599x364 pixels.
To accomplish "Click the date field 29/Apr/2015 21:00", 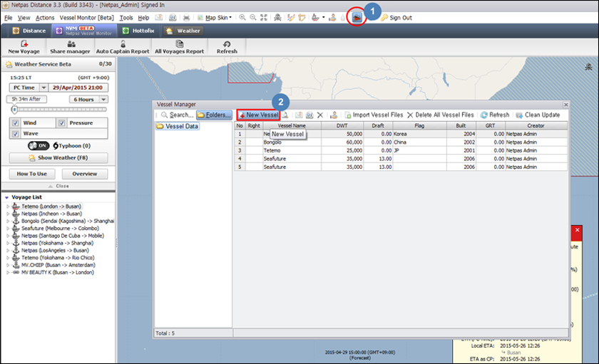I will pyautogui.click(x=78, y=88).
